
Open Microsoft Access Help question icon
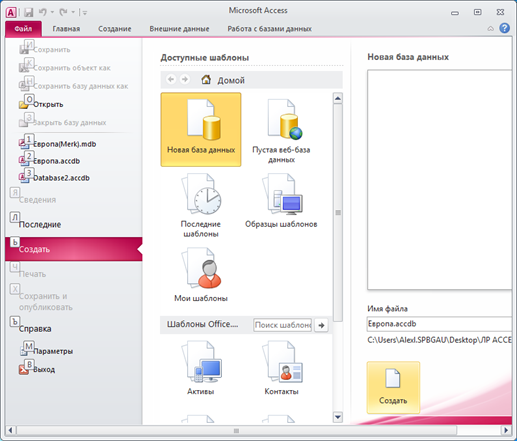tap(505, 28)
